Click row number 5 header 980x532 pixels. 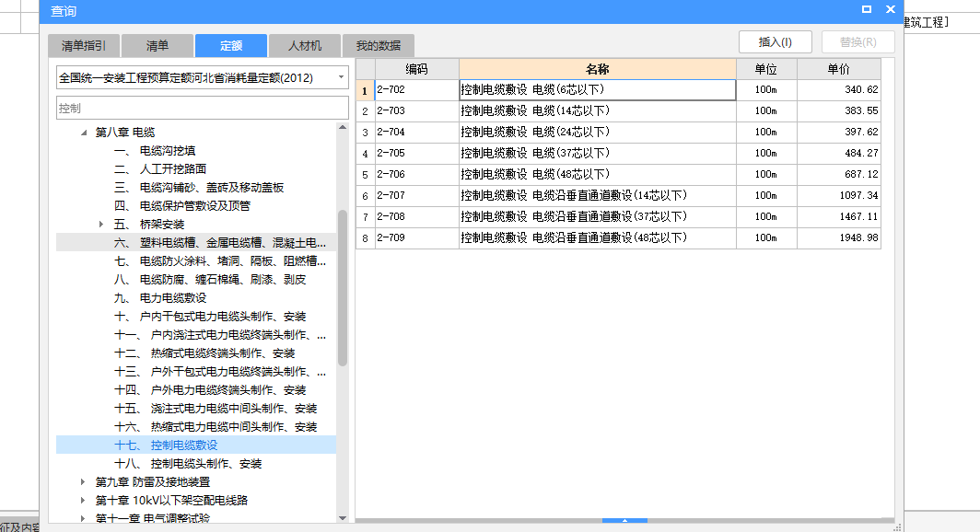(x=366, y=175)
